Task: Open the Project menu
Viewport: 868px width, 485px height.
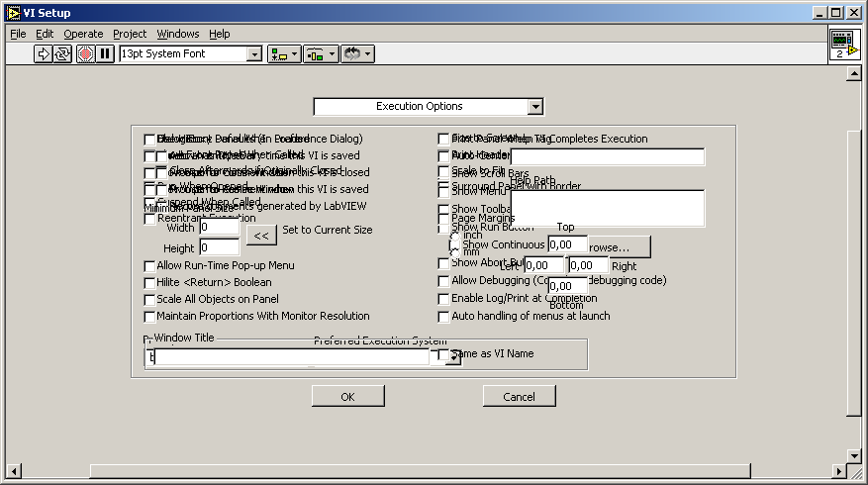Action: coord(130,34)
